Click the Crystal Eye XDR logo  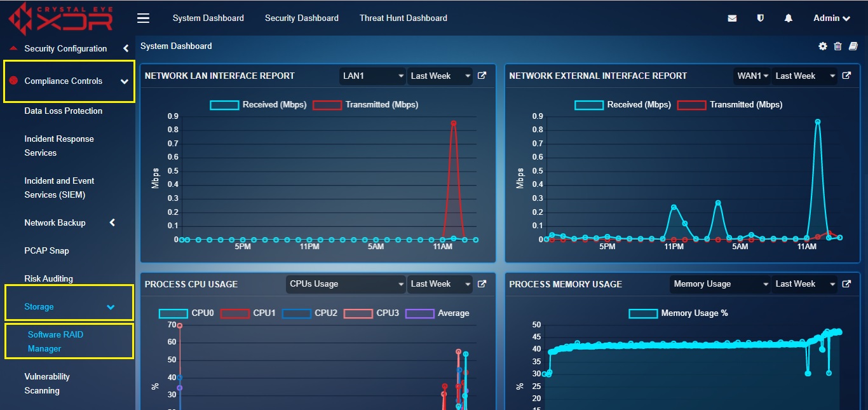coord(61,17)
